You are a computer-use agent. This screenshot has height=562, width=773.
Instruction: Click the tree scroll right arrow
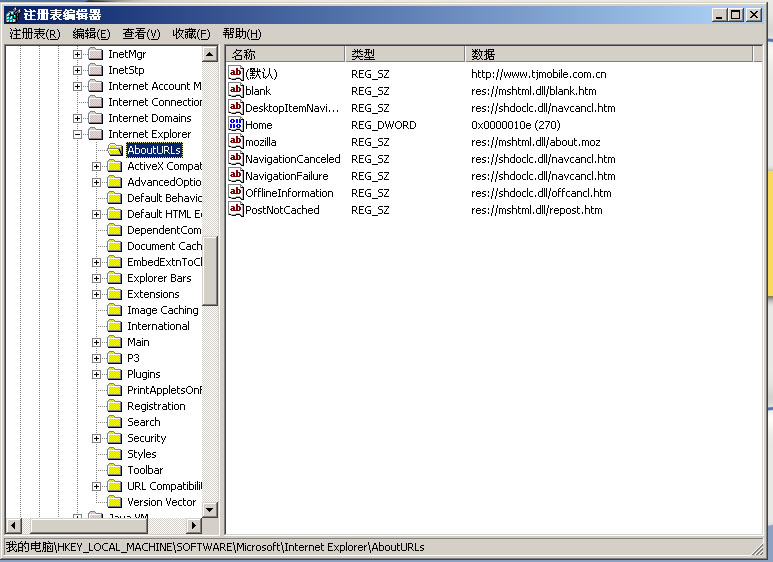tap(194, 526)
